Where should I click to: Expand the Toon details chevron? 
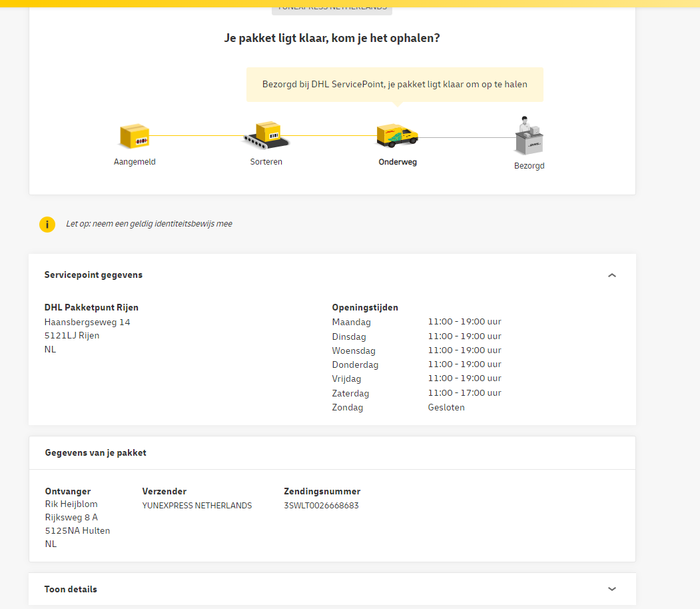pos(612,589)
